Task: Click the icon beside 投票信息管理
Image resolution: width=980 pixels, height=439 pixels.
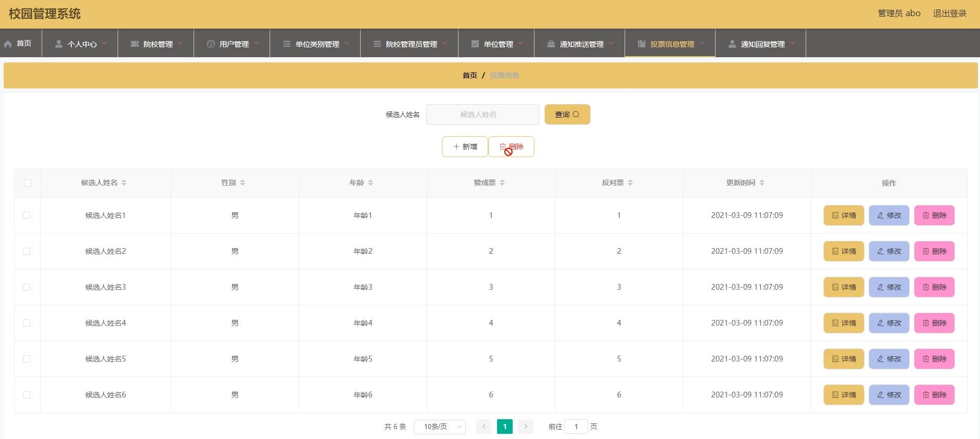Action: [x=642, y=44]
